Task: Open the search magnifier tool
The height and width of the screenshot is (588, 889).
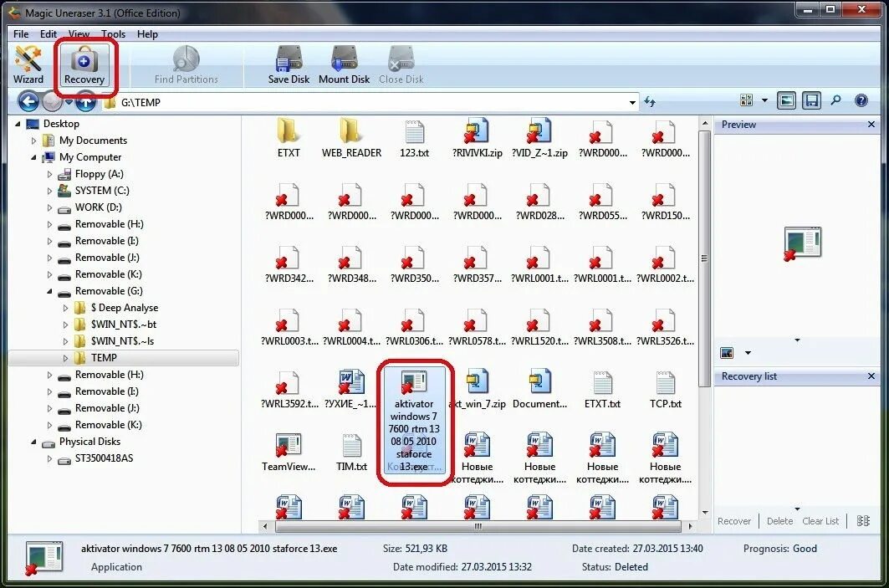Action: (835, 101)
